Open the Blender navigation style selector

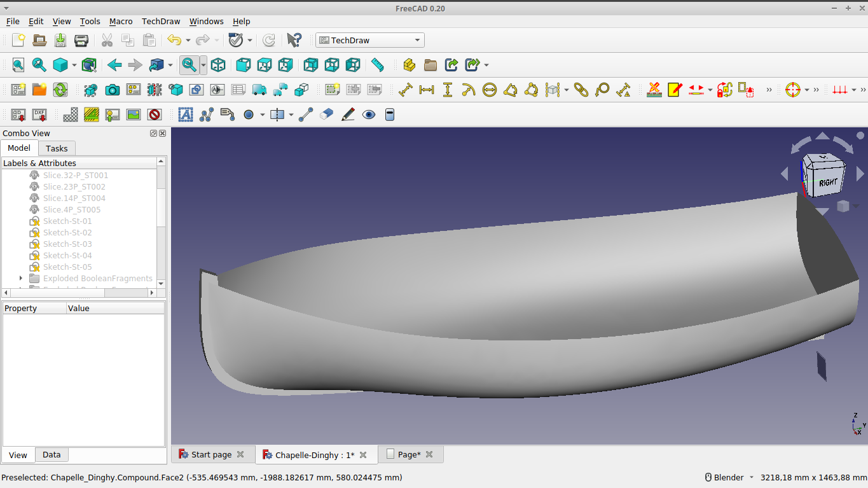(729, 477)
